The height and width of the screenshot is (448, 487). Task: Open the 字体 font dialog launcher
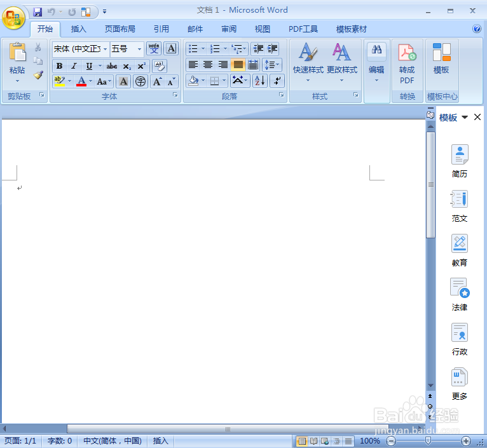[x=175, y=95]
